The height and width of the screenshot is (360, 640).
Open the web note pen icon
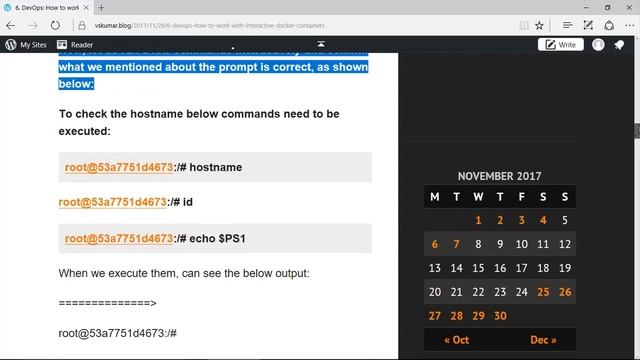tap(588, 25)
